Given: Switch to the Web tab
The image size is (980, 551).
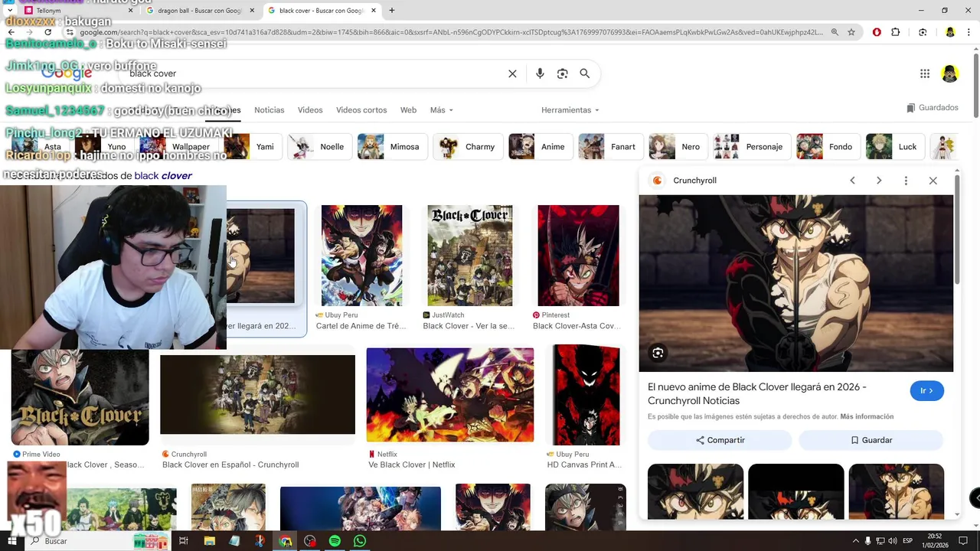Looking at the screenshot, I should [x=408, y=110].
